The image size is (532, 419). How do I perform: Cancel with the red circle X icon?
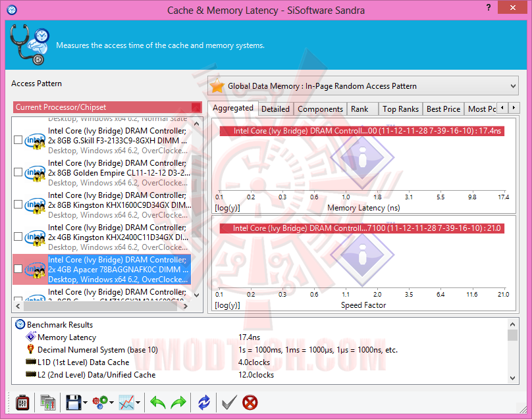point(250,403)
